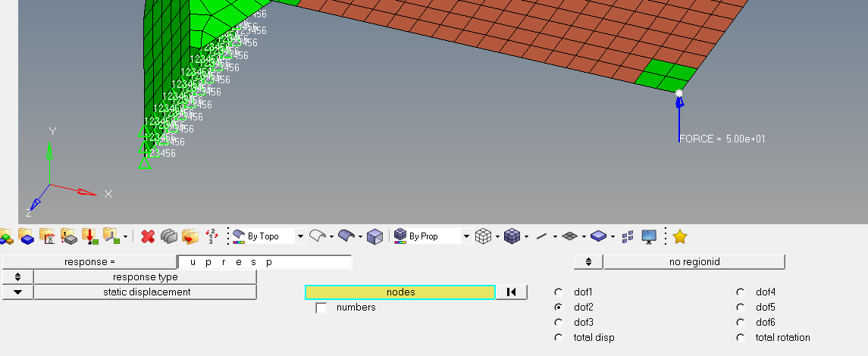
Task: Click the visualization monitor icon
Action: click(x=649, y=236)
